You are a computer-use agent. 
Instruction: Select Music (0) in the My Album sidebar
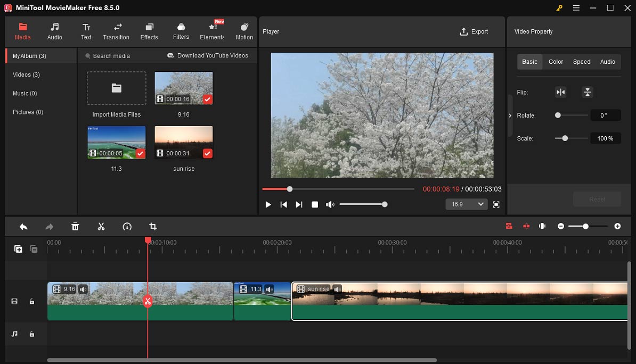tap(25, 93)
